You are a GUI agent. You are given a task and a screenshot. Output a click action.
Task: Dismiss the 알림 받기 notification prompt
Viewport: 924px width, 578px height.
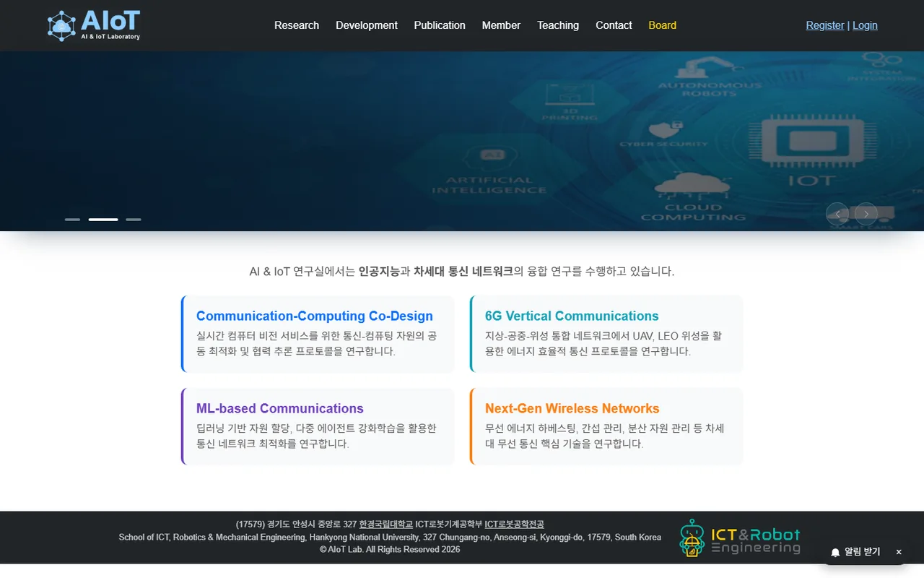(899, 552)
